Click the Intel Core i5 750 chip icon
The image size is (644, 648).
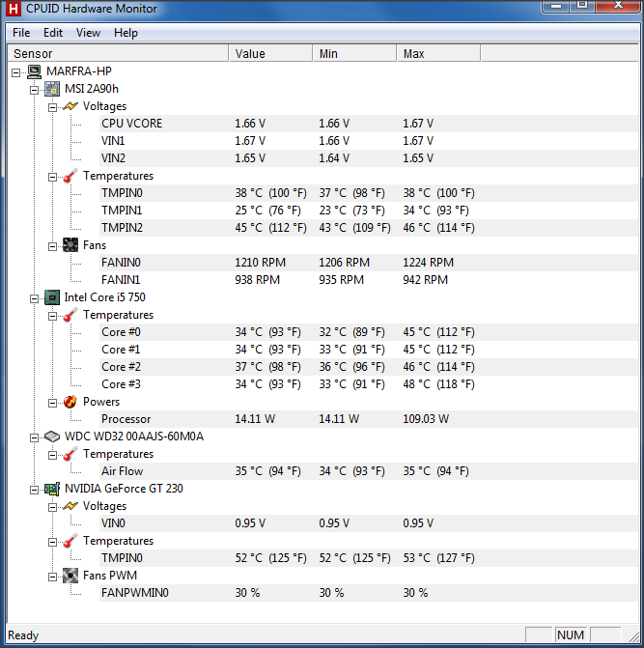point(52,297)
